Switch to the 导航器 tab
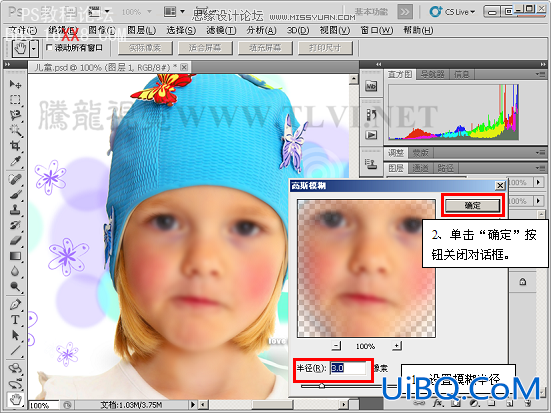The height and width of the screenshot is (413, 551). tap(433, 74)
